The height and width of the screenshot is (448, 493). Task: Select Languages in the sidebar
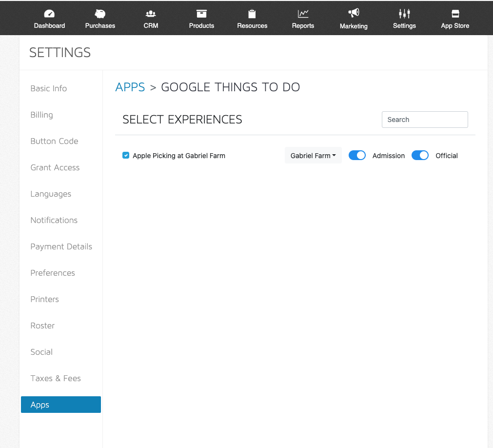[x=51, y=194]
